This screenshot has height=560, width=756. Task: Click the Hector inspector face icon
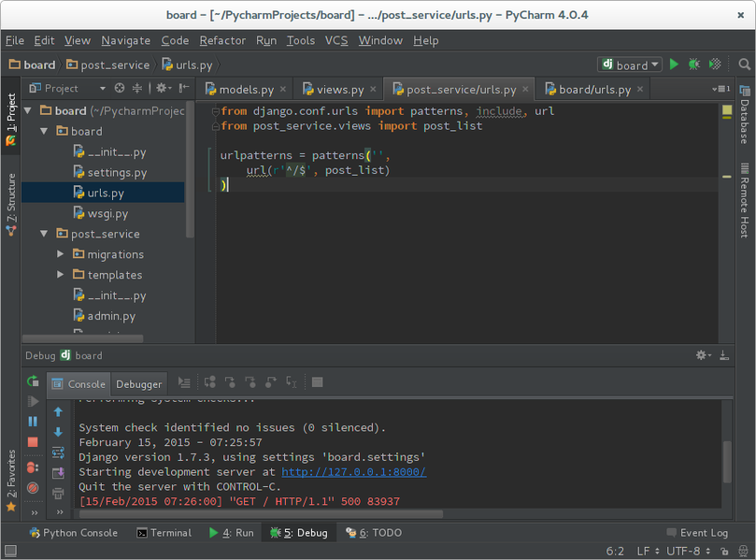tap(743, 551)
